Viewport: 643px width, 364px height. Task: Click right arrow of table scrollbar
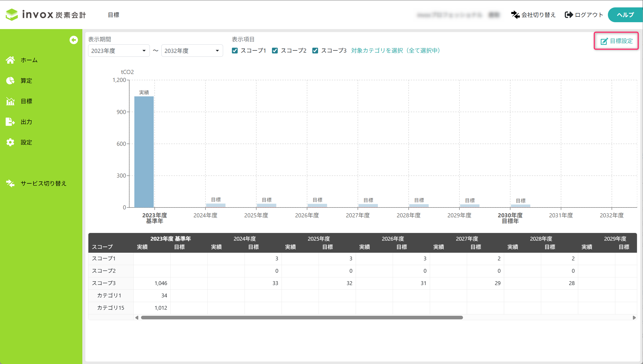tap(634, 317)
